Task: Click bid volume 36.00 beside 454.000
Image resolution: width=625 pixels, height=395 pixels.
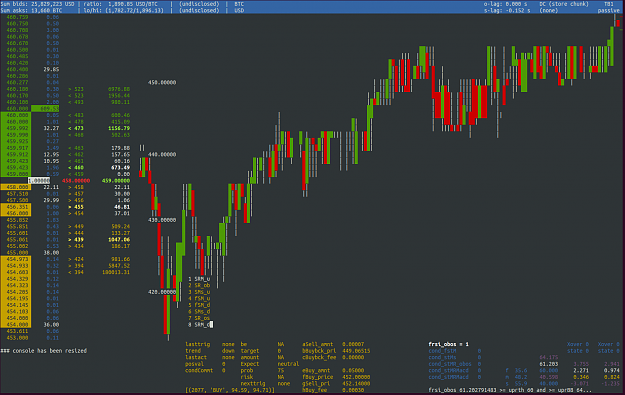Action: (x=51, y=324)
